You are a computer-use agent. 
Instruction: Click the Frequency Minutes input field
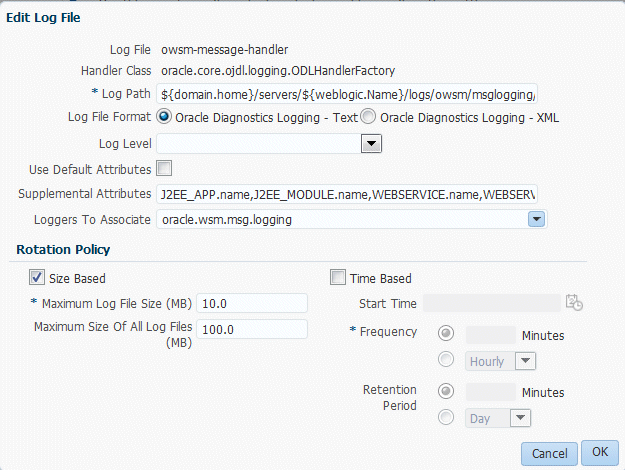pyautogui.click(x=491, y=335)
